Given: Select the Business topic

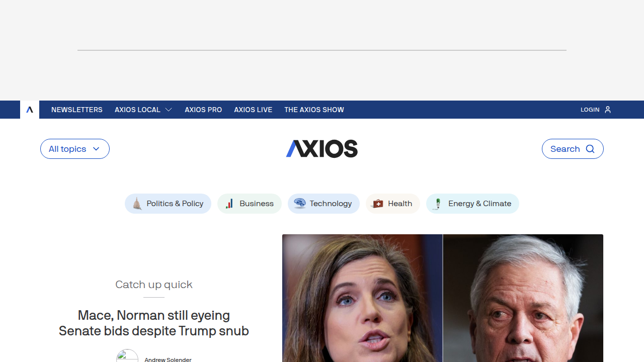Looking at the screenshot, I should point(250,204).
